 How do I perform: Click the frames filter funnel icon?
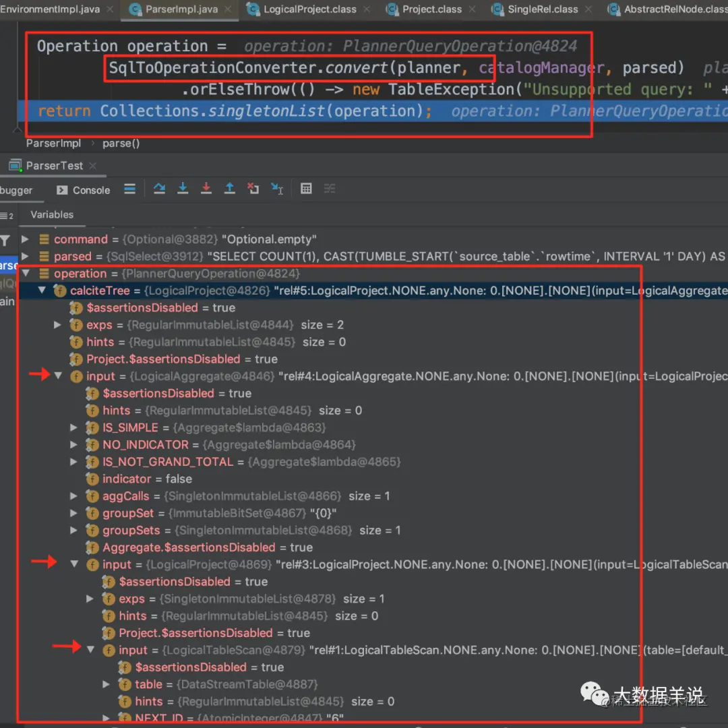(5, 241)
